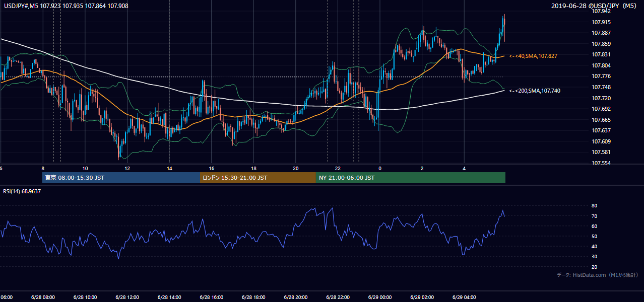Click RSI axis level 30
The height and width of the screenshot is (302, 644).
(x=594, y=257)
